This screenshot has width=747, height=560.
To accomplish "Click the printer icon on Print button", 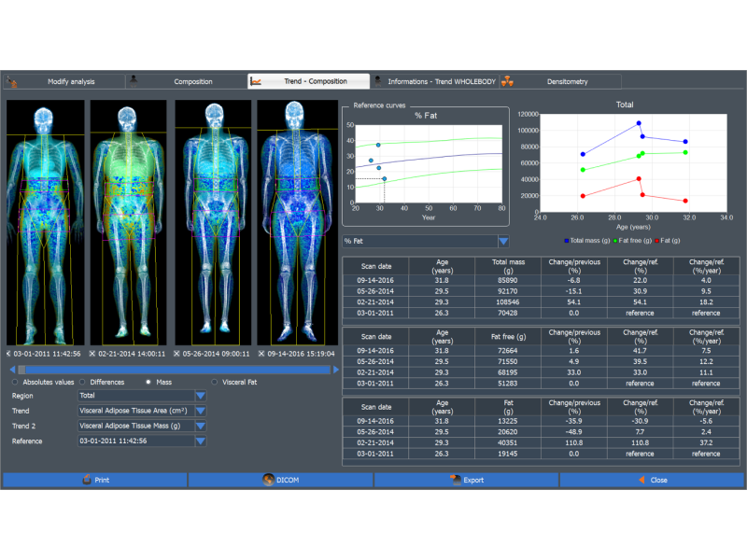I will pyautogui.click(x=86, y=480).
